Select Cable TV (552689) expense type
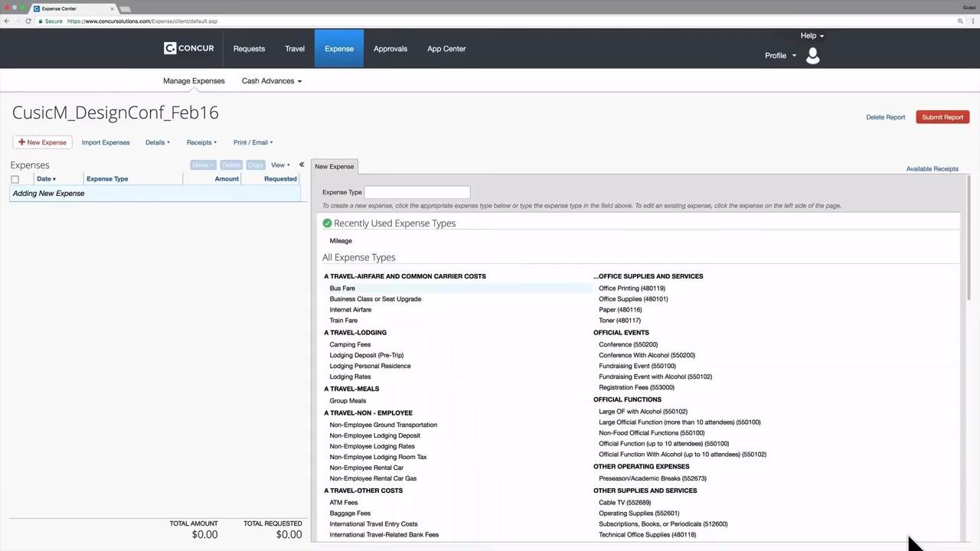The width and height of the screenshot is (980, 551). click(625, 503)
